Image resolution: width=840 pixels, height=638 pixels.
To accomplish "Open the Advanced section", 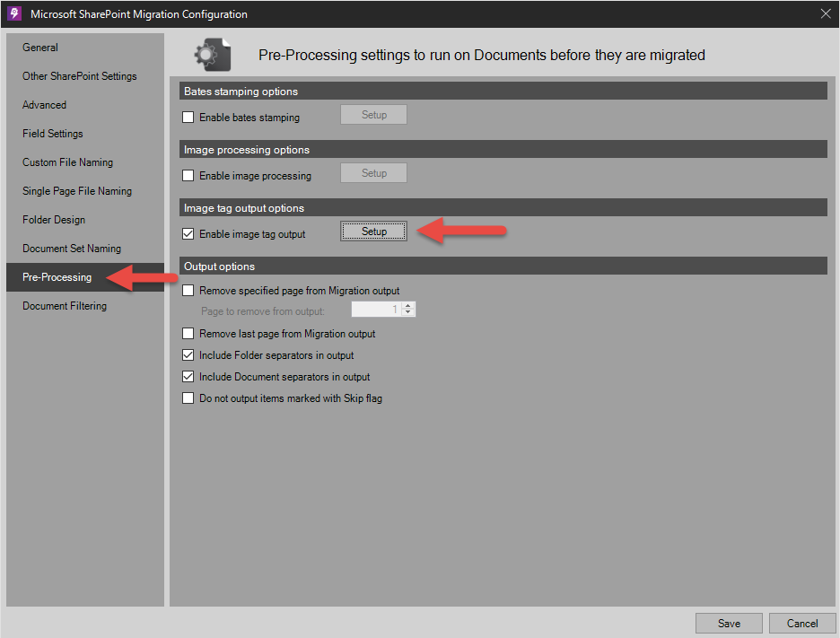I will [85, 105].
